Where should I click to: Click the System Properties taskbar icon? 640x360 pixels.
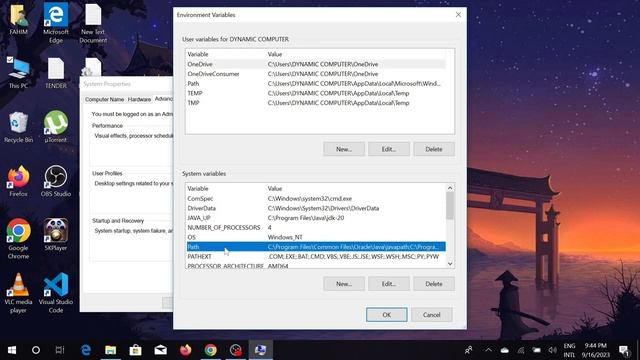tap(260, 350)
